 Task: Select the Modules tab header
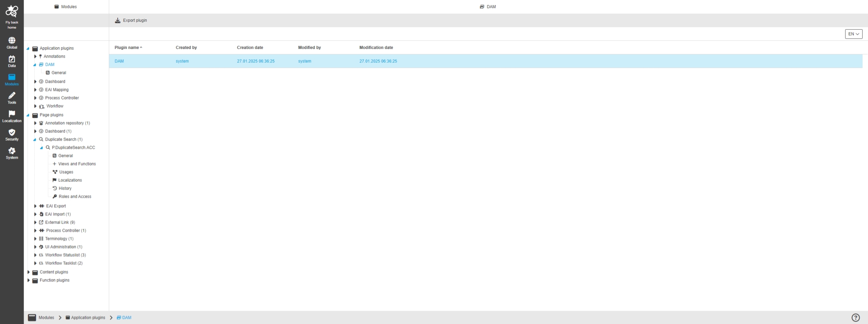click(66, 7)
